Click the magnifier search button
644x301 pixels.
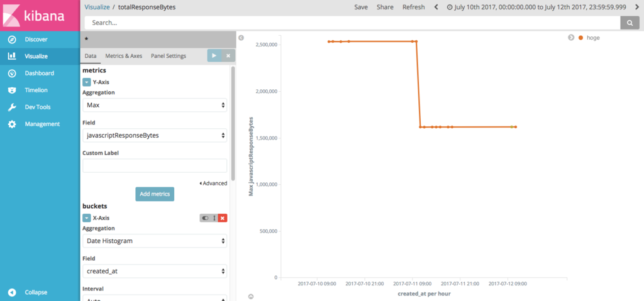click(630, 23)
